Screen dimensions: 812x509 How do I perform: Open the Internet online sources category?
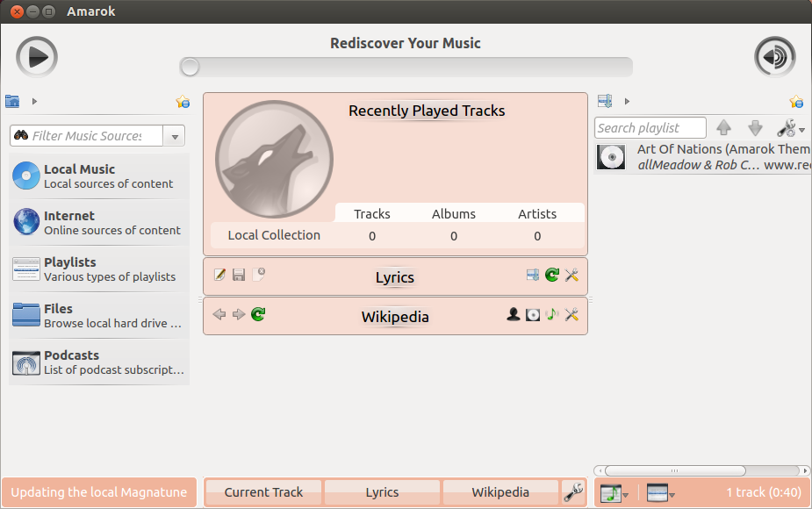(x=99, y=223)
